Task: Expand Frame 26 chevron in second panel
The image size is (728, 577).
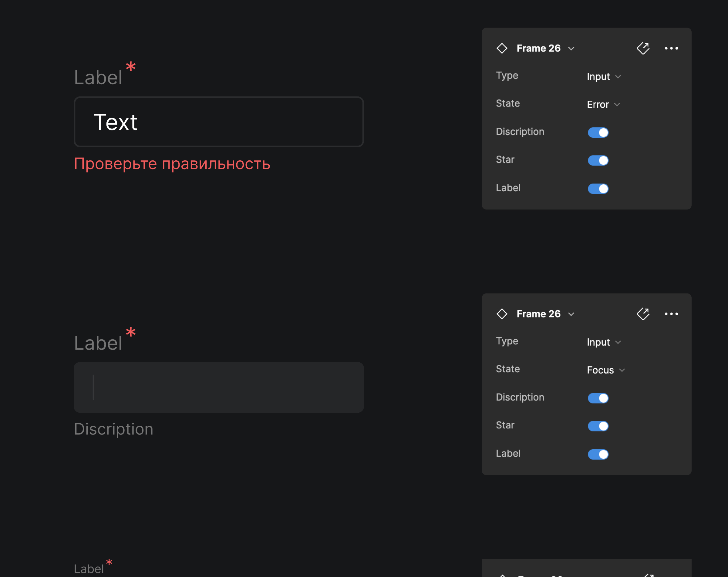Action: coord(571,314)
